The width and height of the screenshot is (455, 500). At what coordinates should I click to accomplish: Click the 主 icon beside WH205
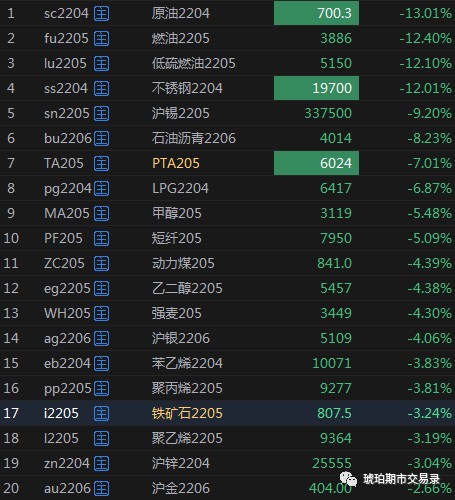click(x=101, y=314)
